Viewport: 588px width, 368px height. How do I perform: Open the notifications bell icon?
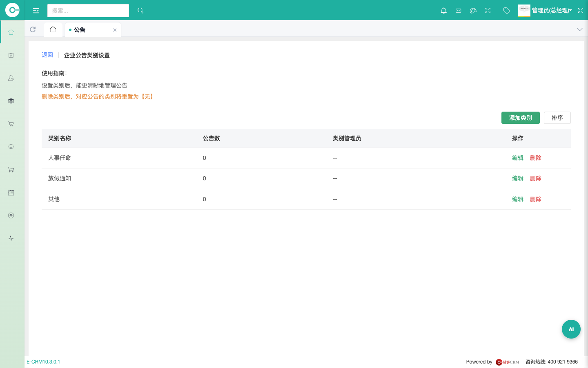click(x=444, y=11)
